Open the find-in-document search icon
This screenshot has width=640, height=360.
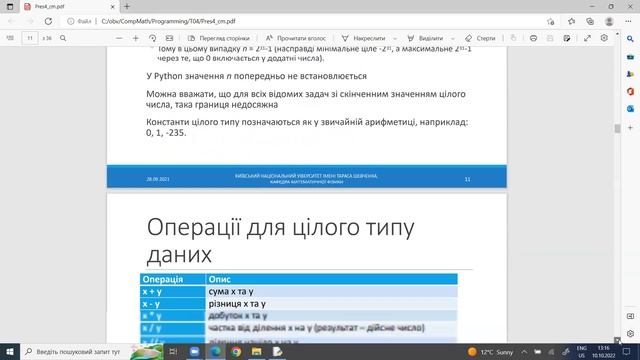[63, 38]
